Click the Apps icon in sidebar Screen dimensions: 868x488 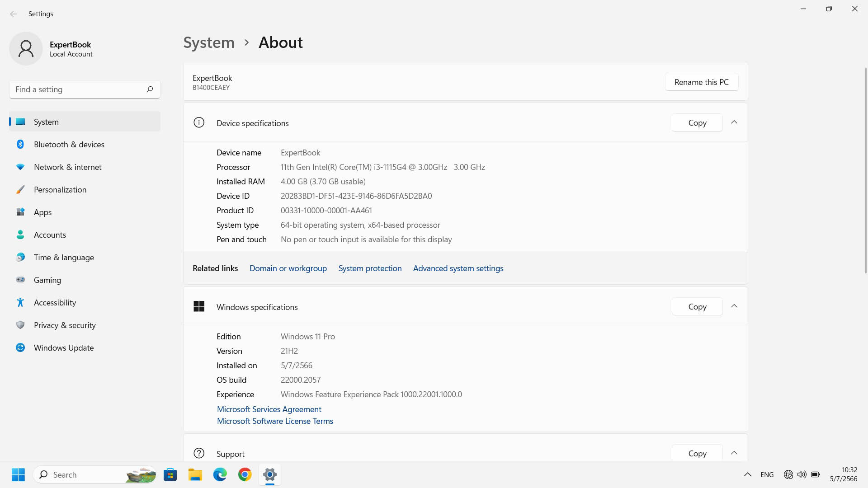[20, 212]
